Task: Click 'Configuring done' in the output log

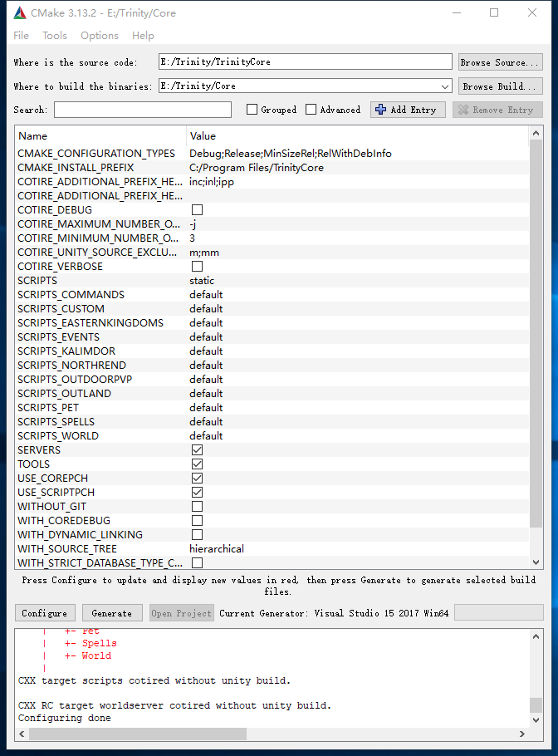Action: tap(65, 718)
